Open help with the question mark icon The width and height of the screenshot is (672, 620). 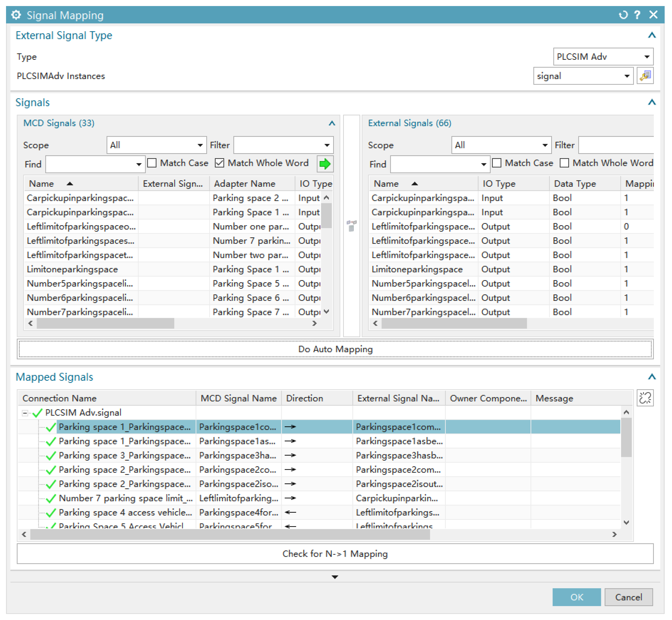coord(637,15)
